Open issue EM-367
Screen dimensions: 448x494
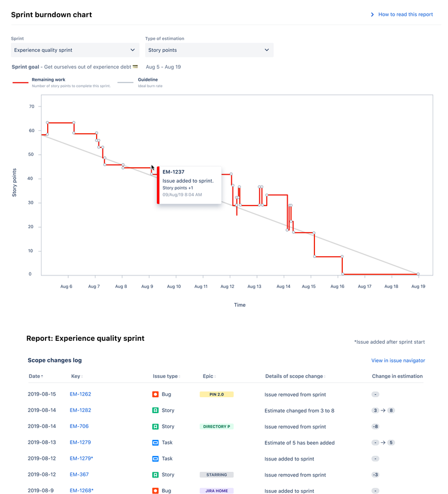[x=79, y=475]
